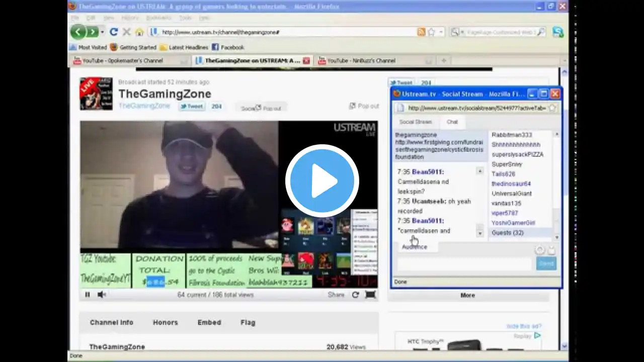
Task: Open a new browser tab
Action: [444, 61]
